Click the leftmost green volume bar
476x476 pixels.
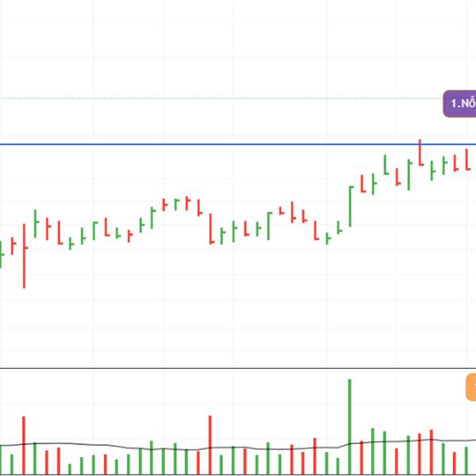[1, 459]
